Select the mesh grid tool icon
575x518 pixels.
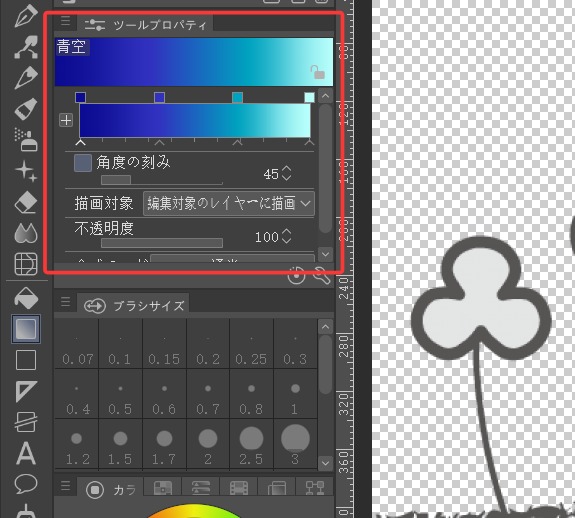26,264
